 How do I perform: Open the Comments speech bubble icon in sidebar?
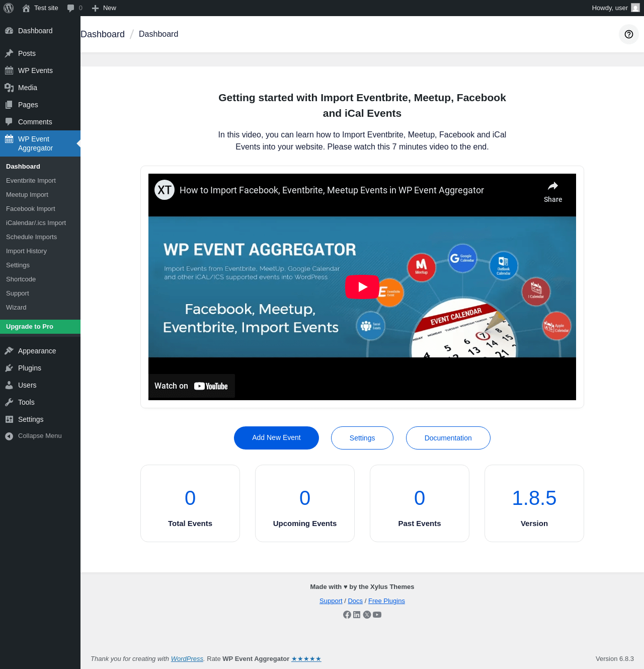pyautogui.click(x=9, y=122)
